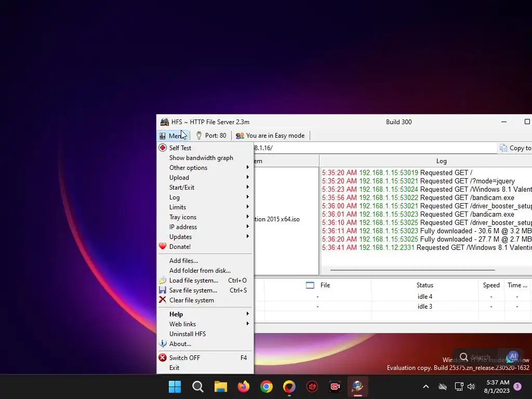The image size is (532, 399).
Task: Click the Load file system folder icon
Action: coord(163,280)
